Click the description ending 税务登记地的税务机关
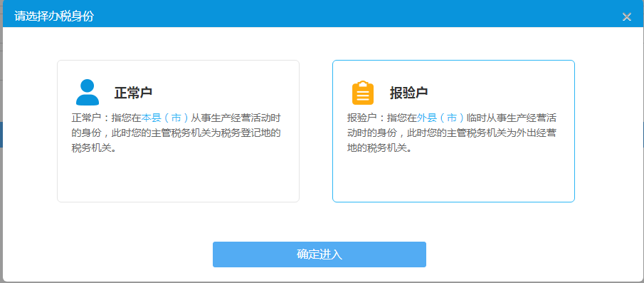Viewport: 644px width, 283px height. [176, 133]
